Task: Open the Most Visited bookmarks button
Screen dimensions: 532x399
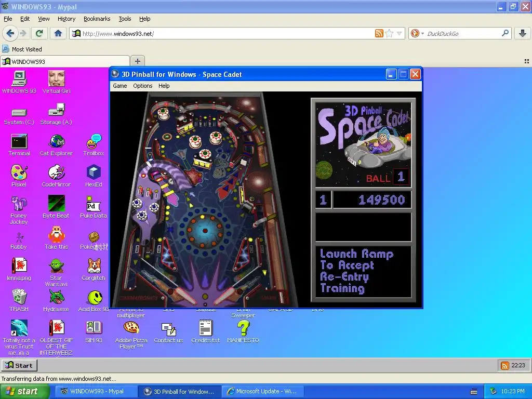Action: pyautogui.click(x=22, y=49)
